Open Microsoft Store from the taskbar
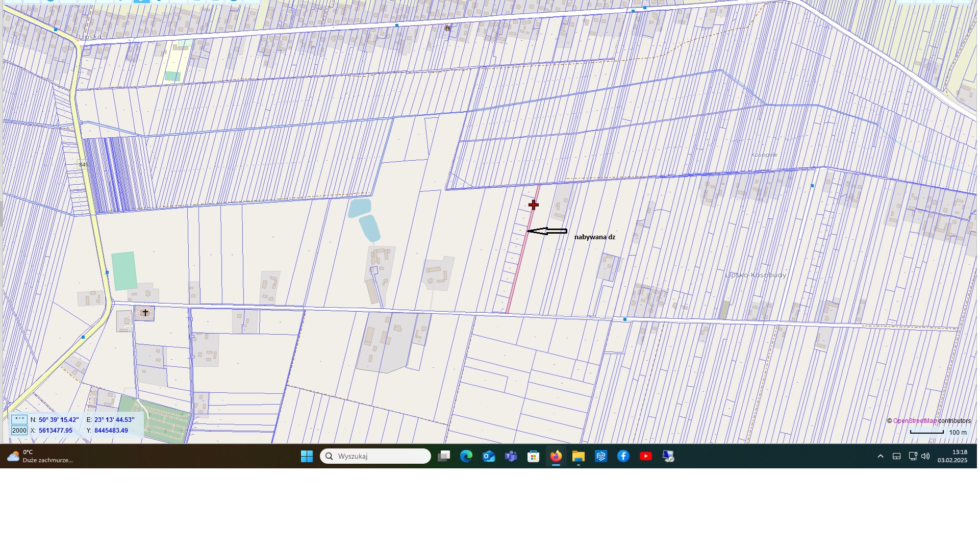980x552 pixels. pyautogui.click(x=534, y=456)
